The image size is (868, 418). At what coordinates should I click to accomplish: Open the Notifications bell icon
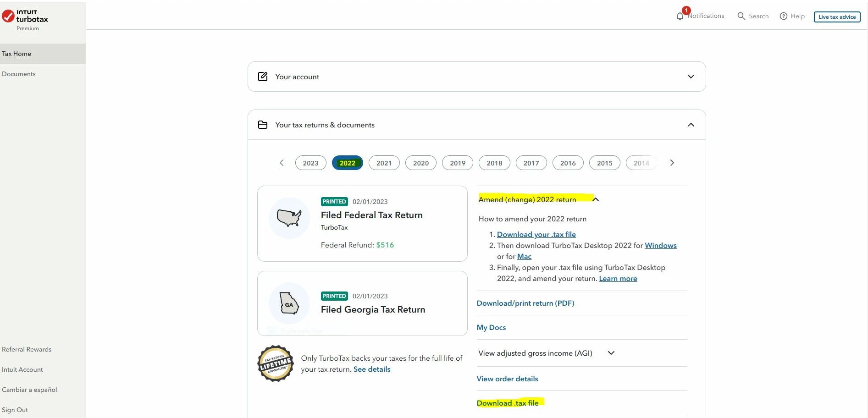coord(680,16)
